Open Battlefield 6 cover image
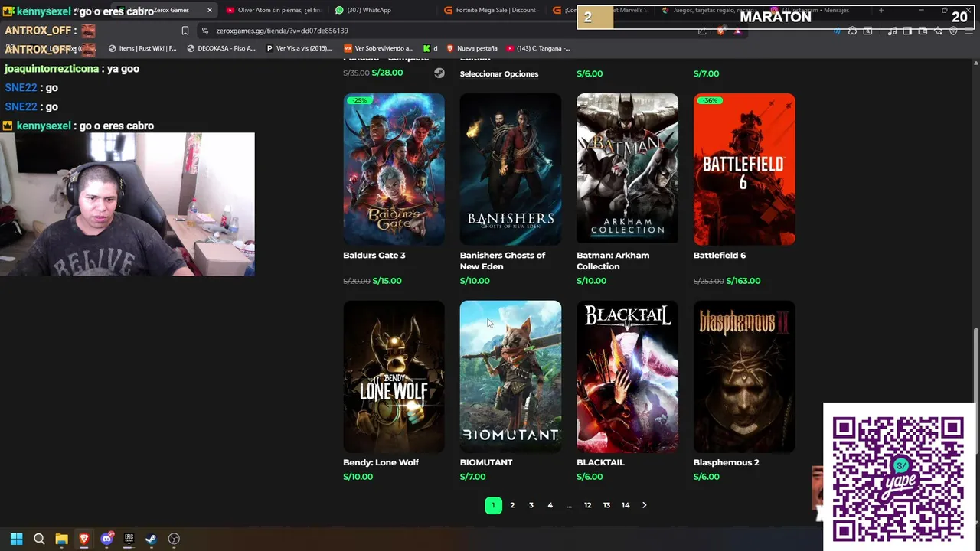 tap(744, 169)
